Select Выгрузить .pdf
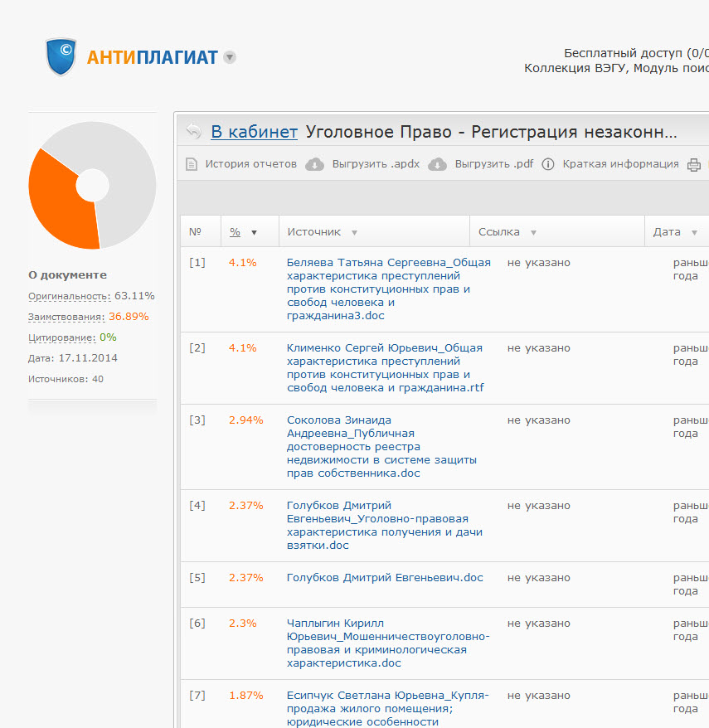The width and height of the screenshot is (709, 728). click(x=494, y=164)
